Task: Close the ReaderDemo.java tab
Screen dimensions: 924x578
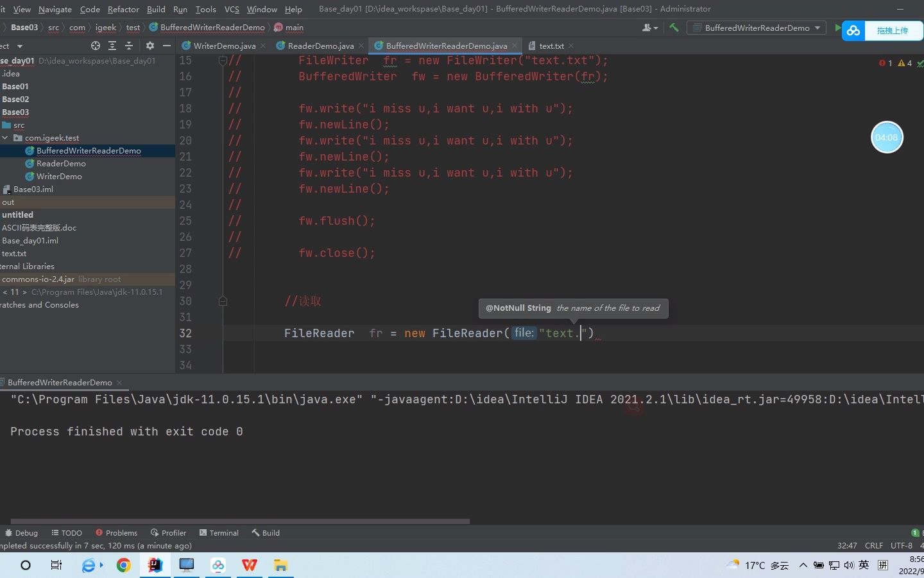Action: coord(361,46)
